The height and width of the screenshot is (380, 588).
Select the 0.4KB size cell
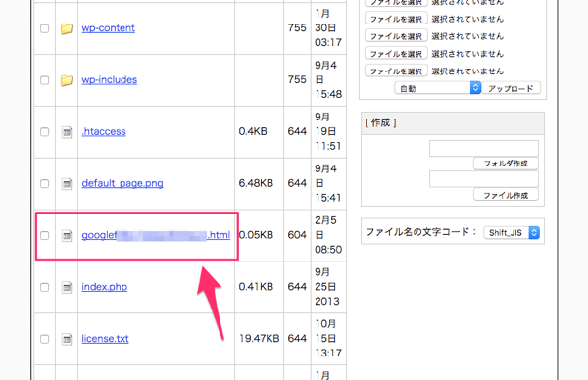(x=253, y=131)
